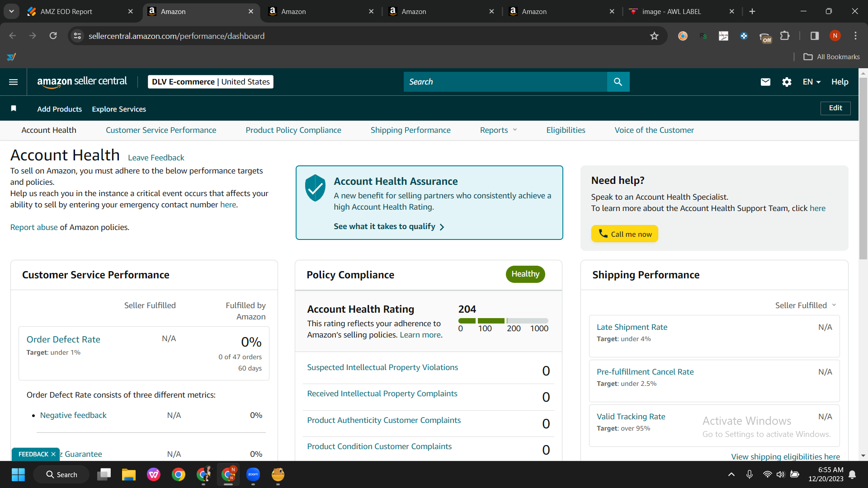The image size is (868, 488).
Task: Open Eligibilities tab
Action: pos(566,130)
